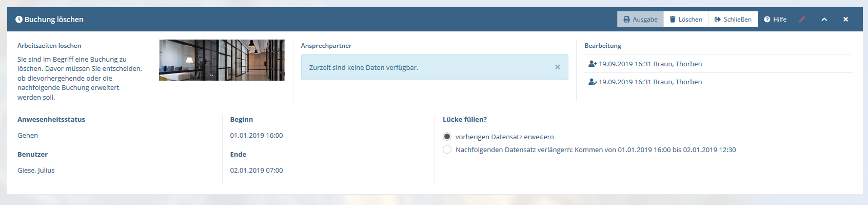Click the office hallway thumbnail image
This screenshot has height=205, width=868.
[222, 60]
